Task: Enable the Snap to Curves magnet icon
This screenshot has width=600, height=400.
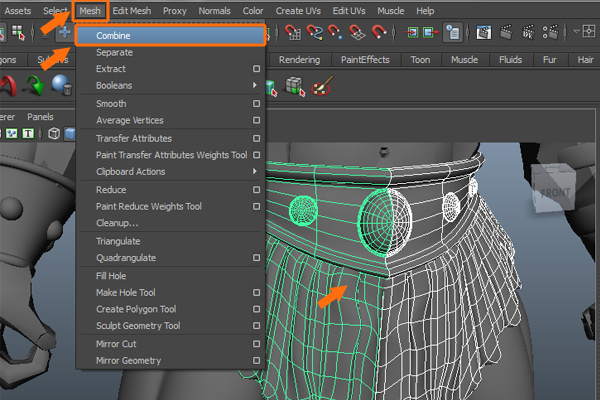Action: pyautogui.click(x=316, y=34)
